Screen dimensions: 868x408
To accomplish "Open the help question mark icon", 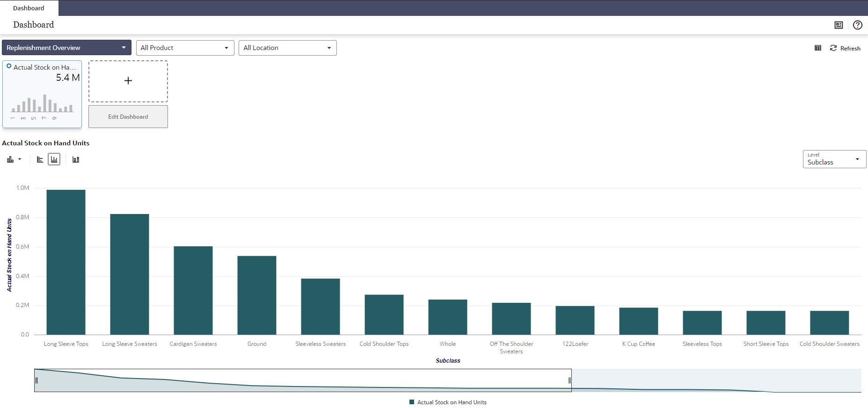I will [858, 25].
